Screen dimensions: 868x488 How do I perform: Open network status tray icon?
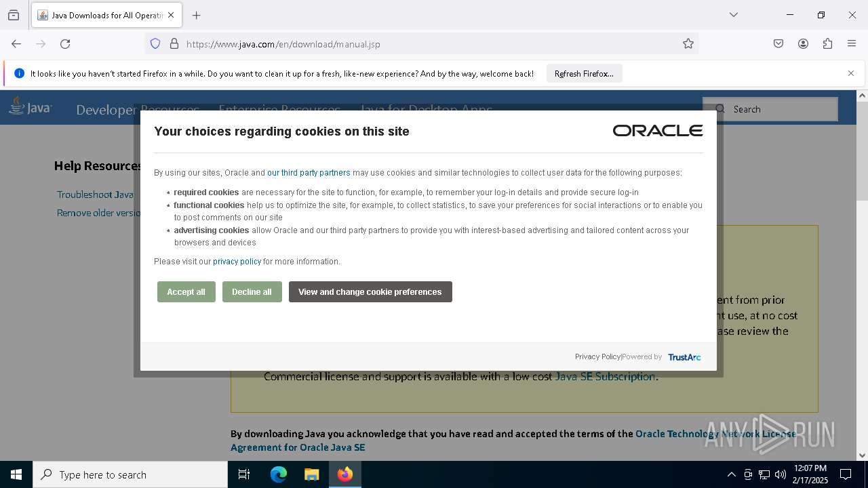coord(764,474)
